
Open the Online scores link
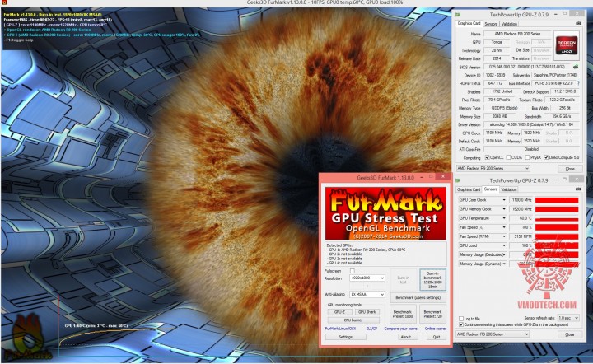436,329
